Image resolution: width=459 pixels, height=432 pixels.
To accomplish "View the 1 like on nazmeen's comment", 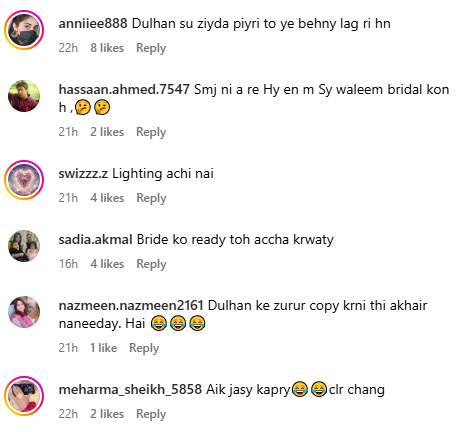I will pyautogui.click(x=103, y=348).
